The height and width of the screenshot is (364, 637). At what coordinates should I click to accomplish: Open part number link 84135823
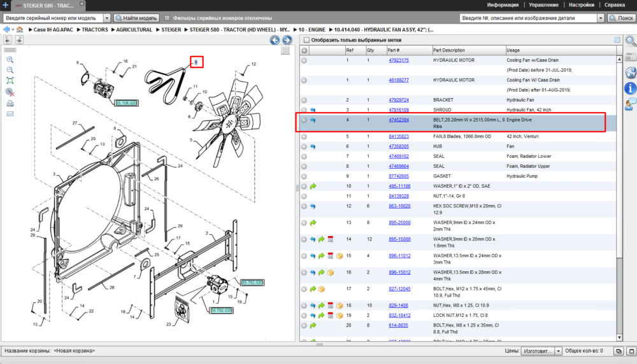[399, 137]
